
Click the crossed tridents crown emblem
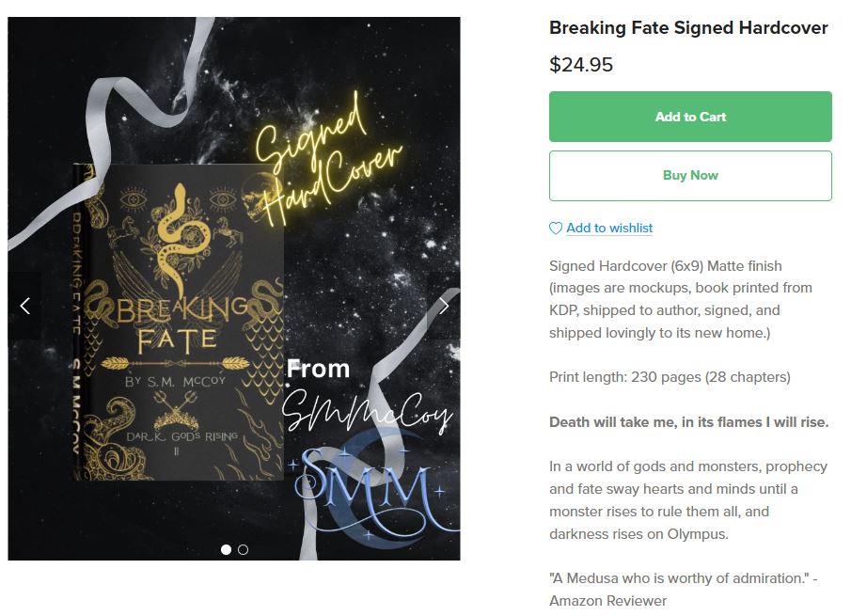(x=176, y=411)
